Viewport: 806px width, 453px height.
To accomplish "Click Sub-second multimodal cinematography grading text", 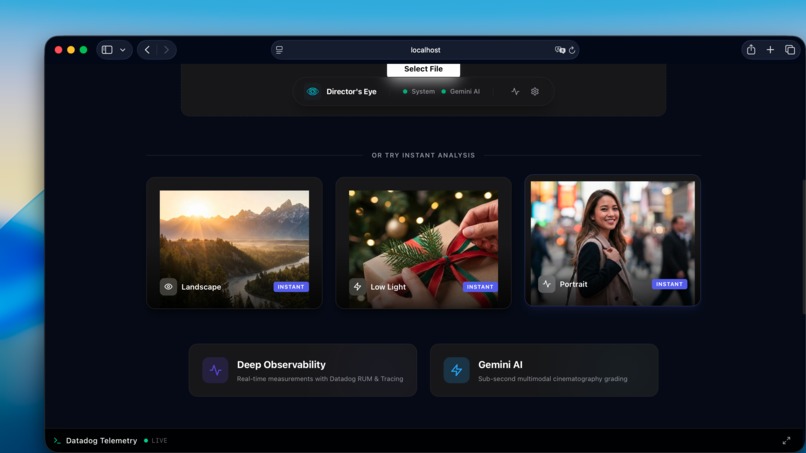I will [553, 379].
